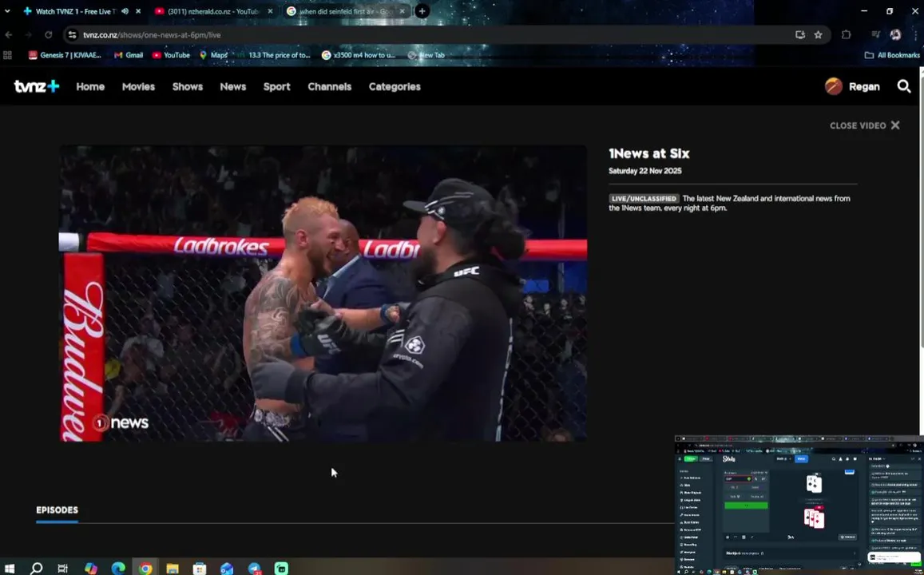The image size is (924, 575).
Task: Open Telegram from the taskbar
Action: coord(255,569)
